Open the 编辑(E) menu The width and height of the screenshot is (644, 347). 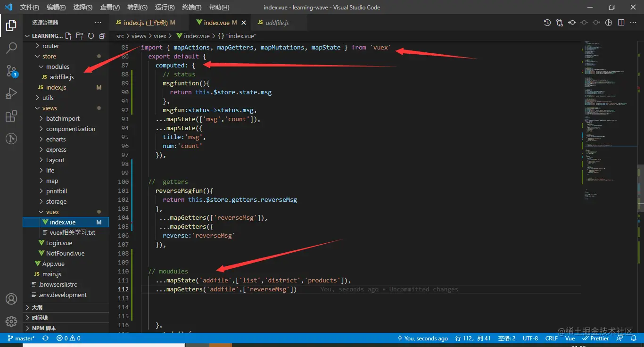click(x=57, y=7)
